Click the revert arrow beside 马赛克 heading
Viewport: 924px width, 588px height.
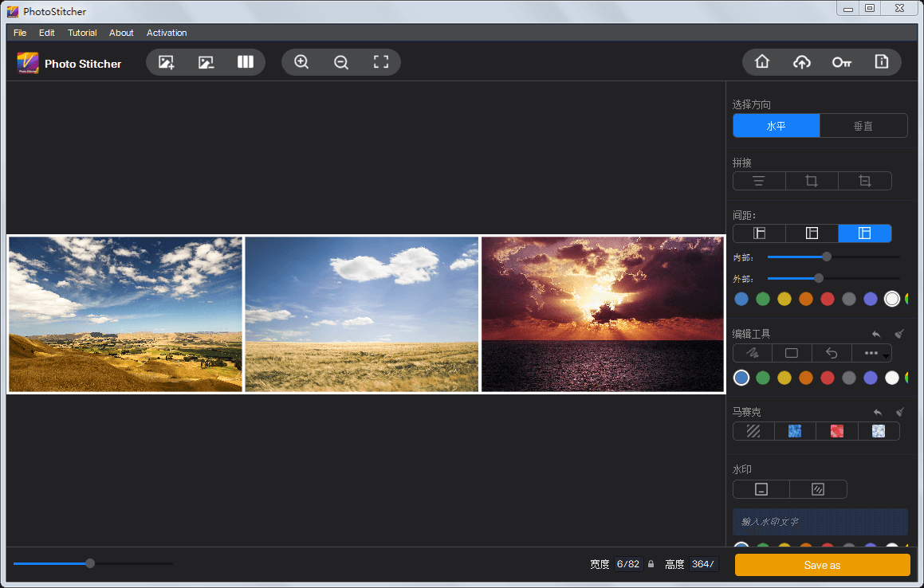[x=878, y=413]
